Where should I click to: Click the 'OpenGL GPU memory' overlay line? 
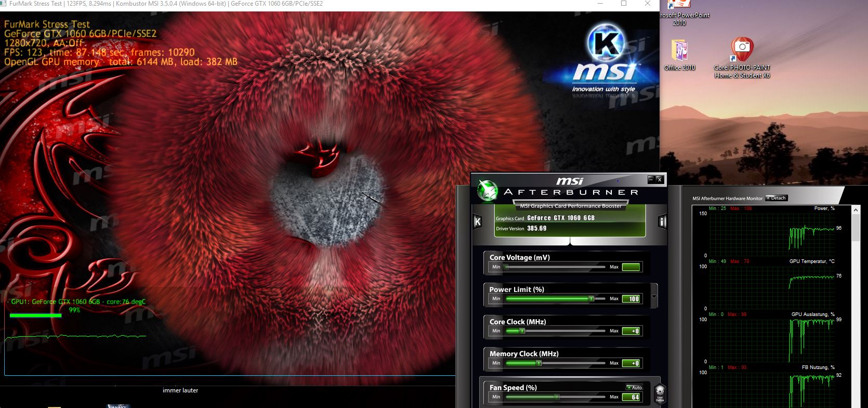pyautogui.click(x=121, y=62)
